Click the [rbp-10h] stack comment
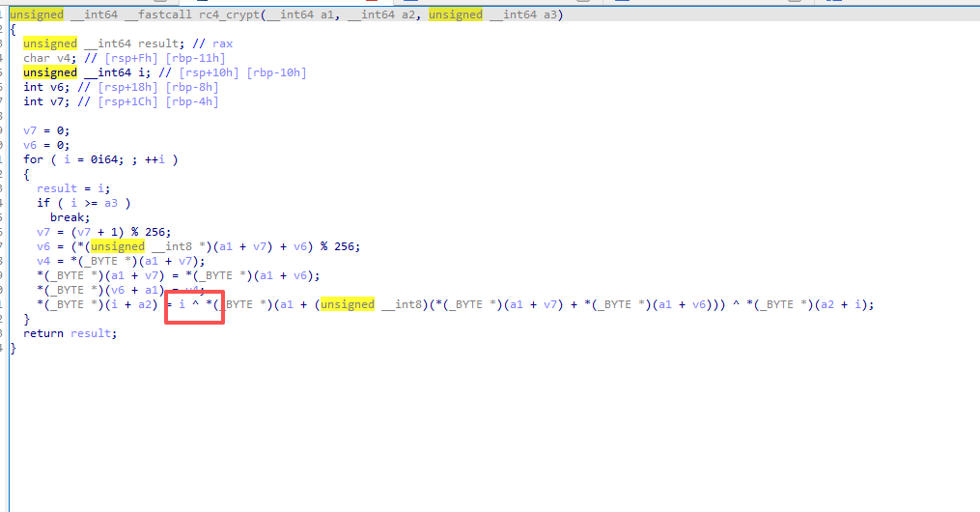Screen dimensions: 980x512 click(276, 72)
